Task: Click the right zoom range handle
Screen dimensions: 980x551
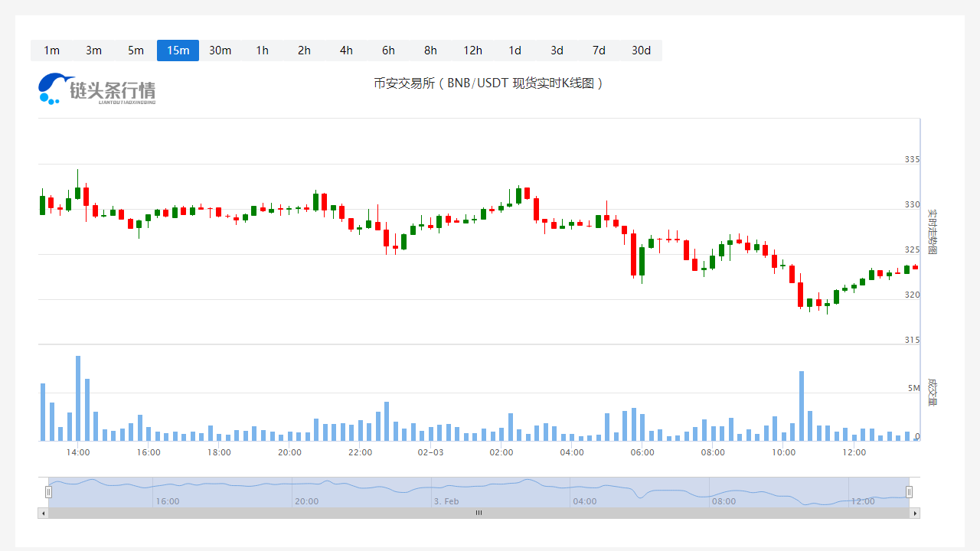Action: pos(909,492)
